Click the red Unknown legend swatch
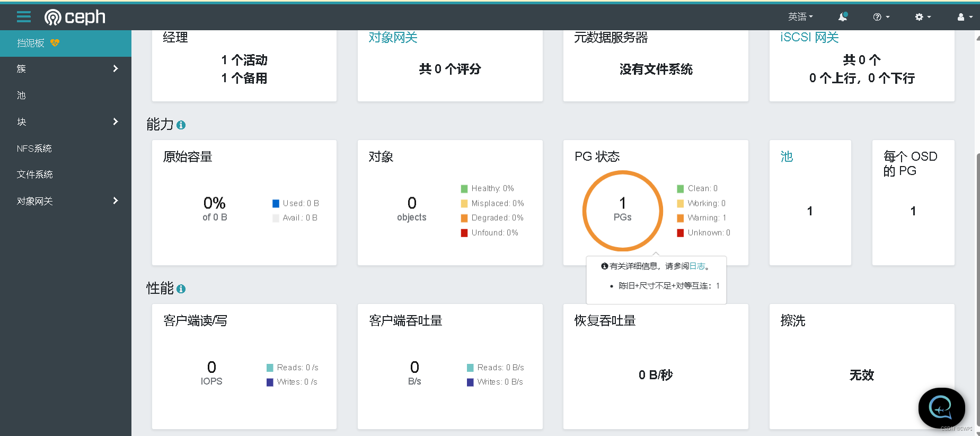The height and width of the screenshot is (436, 980). pos(681,233)
